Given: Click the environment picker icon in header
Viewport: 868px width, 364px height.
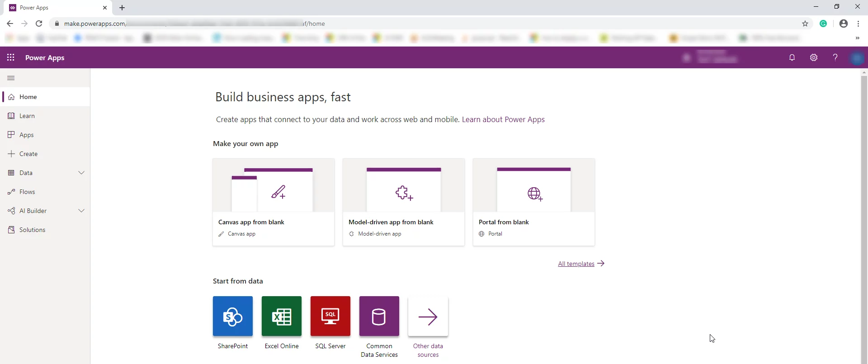Looking at the screenshot, I should tap(687, 58).
